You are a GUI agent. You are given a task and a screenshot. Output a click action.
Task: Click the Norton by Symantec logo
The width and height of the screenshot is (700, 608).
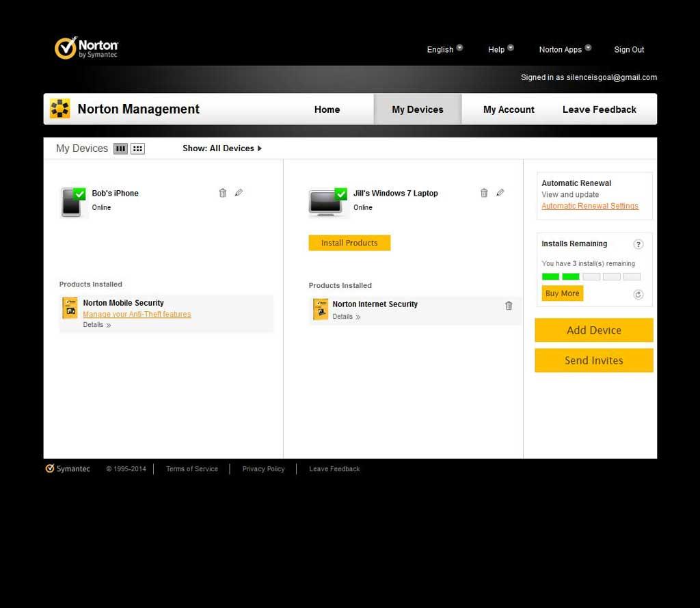tap(87, 49)
